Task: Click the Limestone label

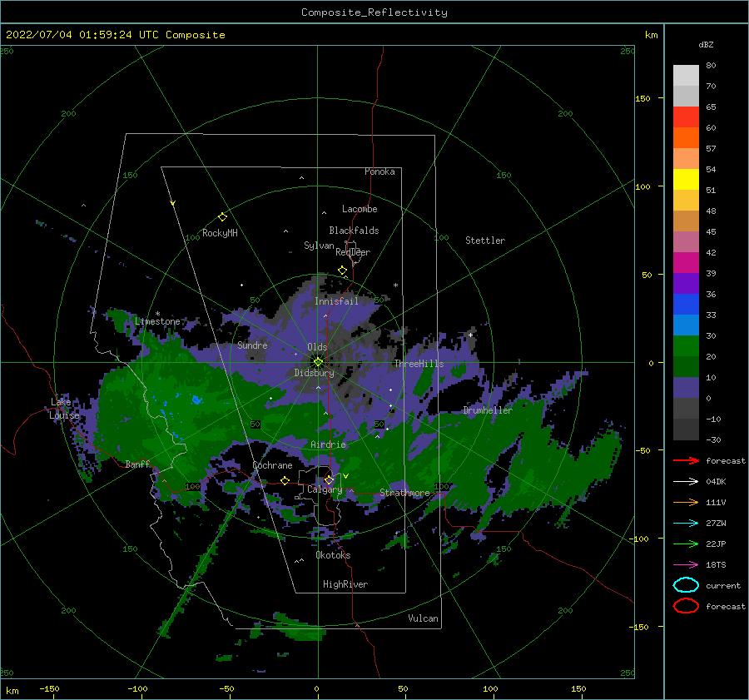Action: pyautogui.click(x=157, y=321)
